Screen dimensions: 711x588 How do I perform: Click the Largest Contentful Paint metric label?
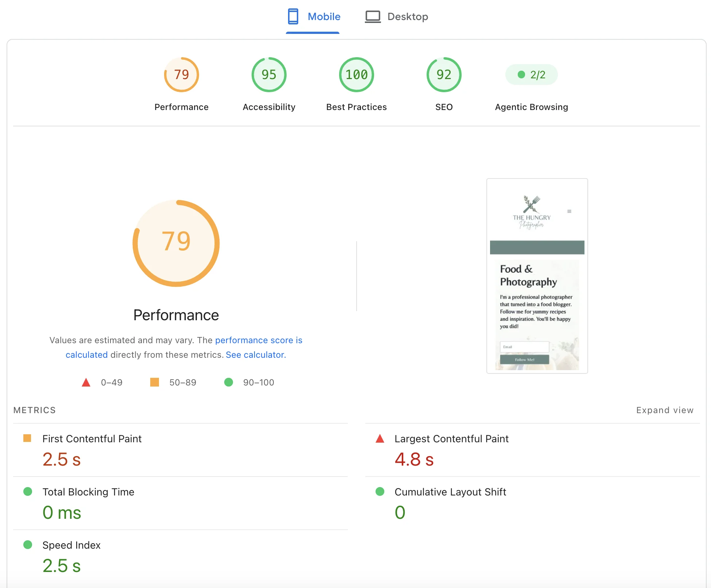click(451, 439)
